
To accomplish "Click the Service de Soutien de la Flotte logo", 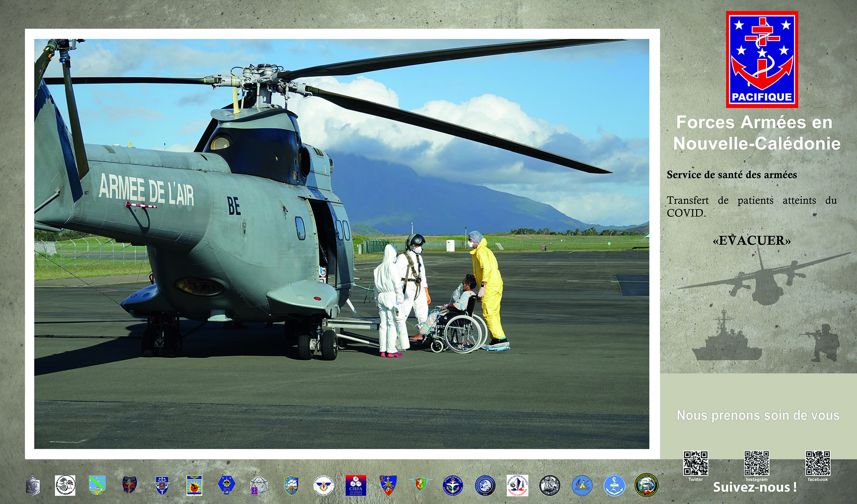I will point(517,486).
